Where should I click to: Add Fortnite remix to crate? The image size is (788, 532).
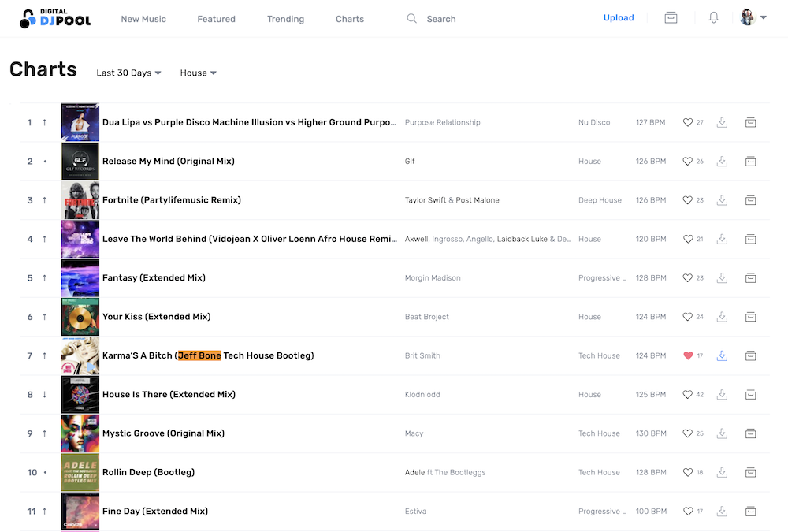tap(750, 200)
